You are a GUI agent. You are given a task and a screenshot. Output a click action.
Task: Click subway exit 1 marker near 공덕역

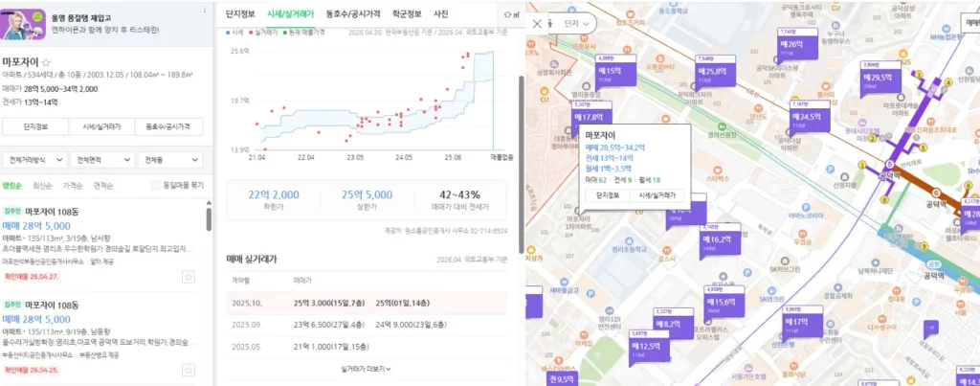pos(863,165)
